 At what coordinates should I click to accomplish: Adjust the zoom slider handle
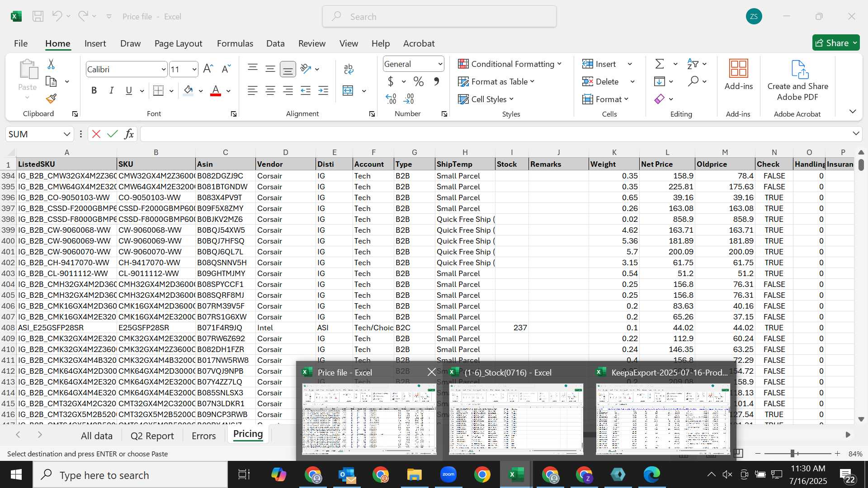792,454
